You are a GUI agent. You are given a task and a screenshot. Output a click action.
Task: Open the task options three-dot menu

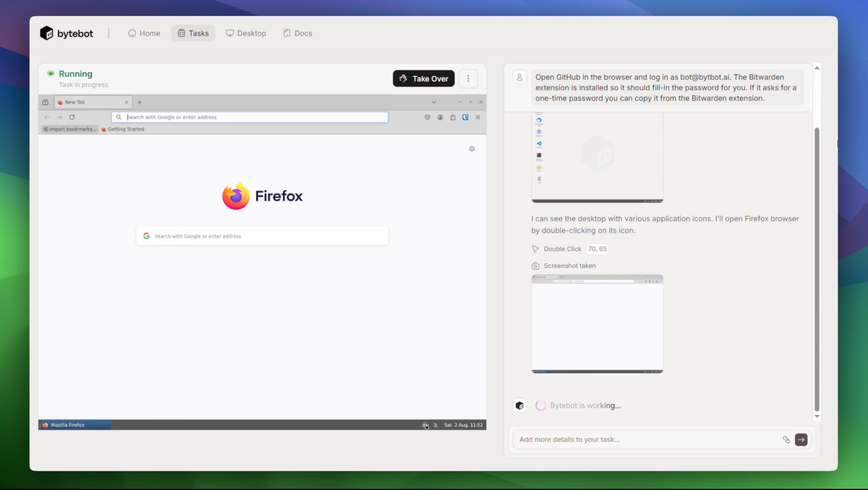(x=468, y=79)
